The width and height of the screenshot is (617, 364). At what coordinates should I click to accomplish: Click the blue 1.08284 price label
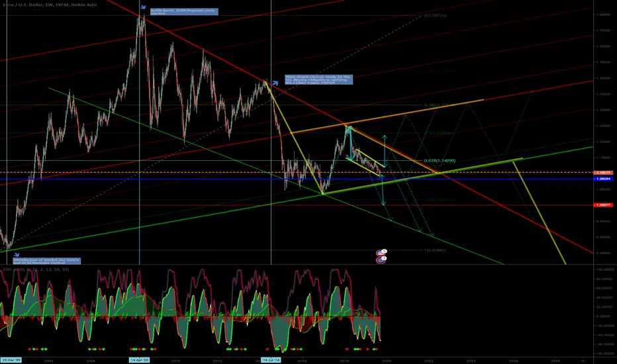pos(603,179)
